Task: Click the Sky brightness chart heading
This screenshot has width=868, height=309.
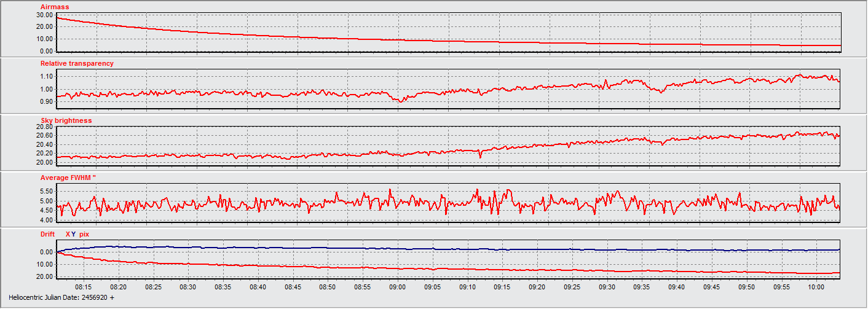Action: pos(66,120)
